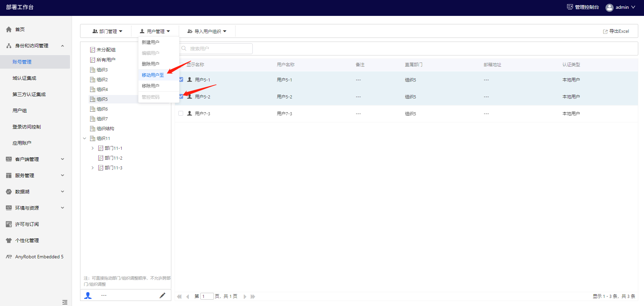Open the 导入用户组织 dropdown
644x306 pixels.
[207, 31]
